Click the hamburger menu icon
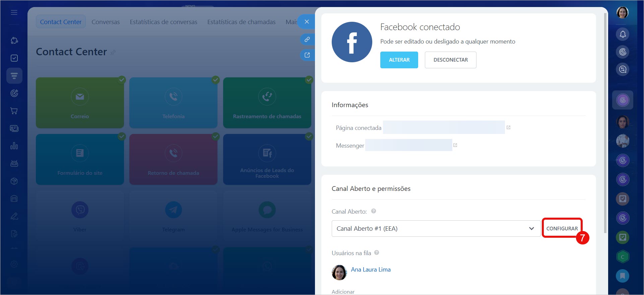Screen dimensions: 644x295 coord(14,12)
